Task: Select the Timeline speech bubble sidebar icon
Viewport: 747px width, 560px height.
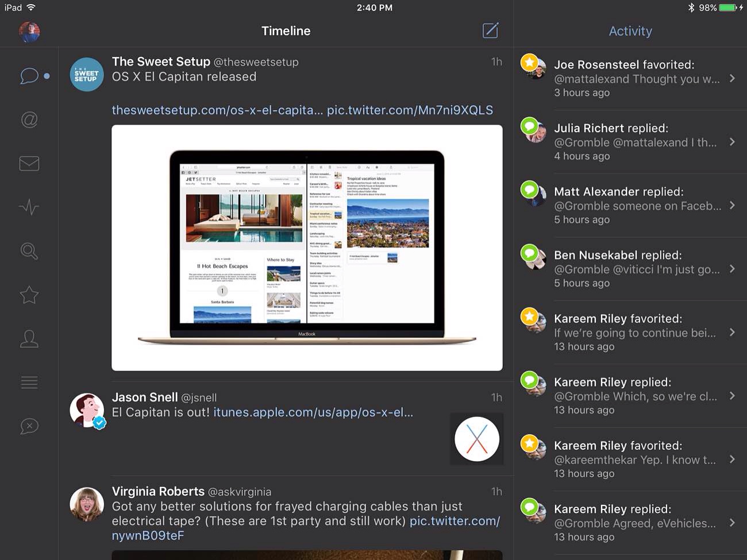Action: coord(29,76)
